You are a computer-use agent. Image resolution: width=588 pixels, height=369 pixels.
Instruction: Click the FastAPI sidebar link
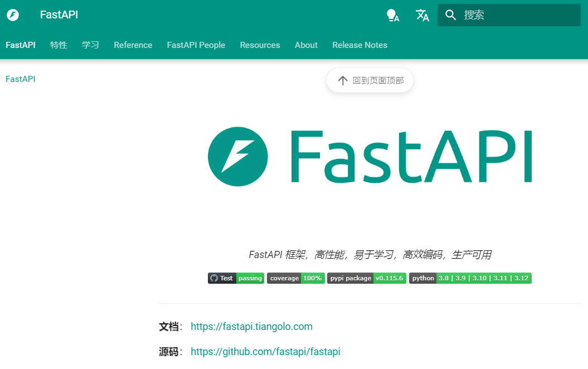tap(21, 79)
